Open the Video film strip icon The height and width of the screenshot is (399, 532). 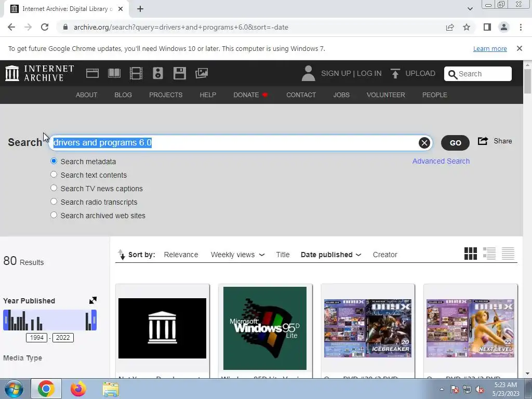[x=136, y=73]
